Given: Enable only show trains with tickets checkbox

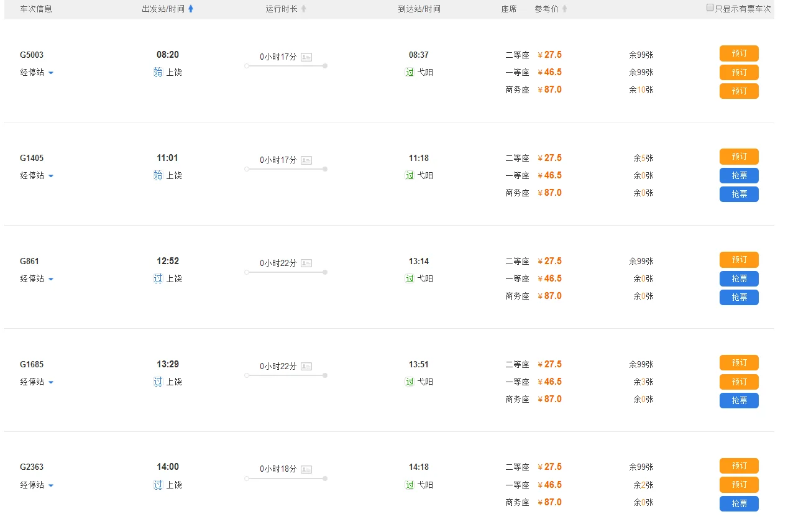Looking at the screenshot, I should 710,8.
